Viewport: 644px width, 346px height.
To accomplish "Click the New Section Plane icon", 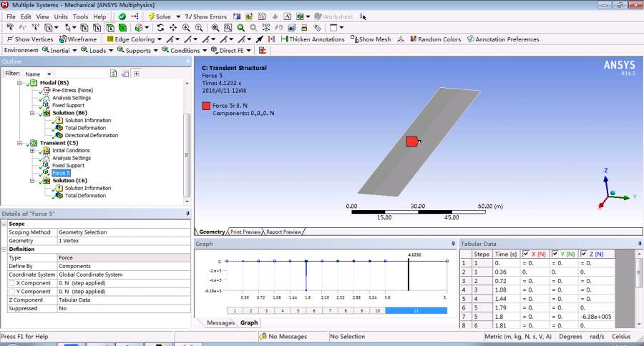I will point(237,16).
